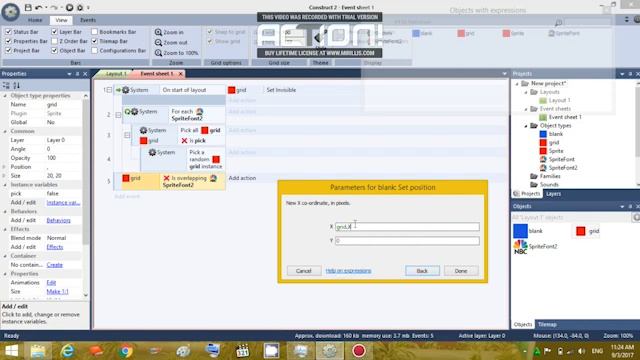Click the Windows Start button

click(11, 351)
